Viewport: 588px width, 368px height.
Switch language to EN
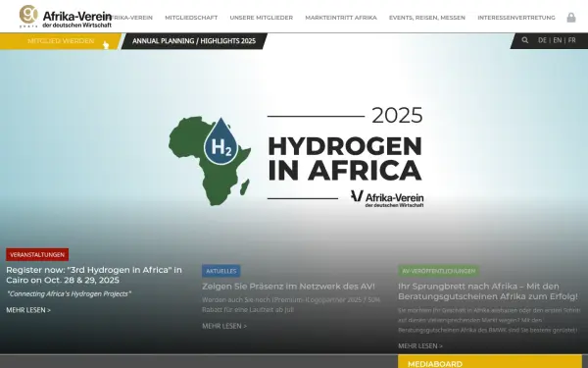(558, 40)
